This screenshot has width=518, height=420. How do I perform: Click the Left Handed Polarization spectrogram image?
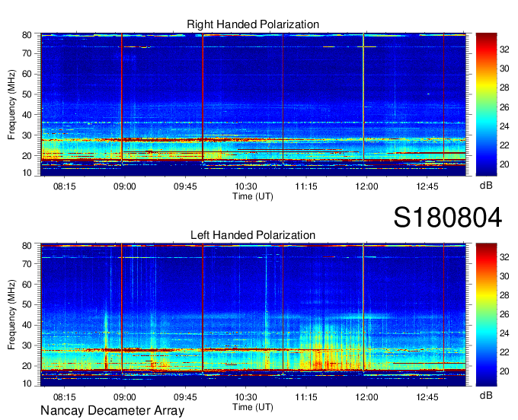click(253, 315)
